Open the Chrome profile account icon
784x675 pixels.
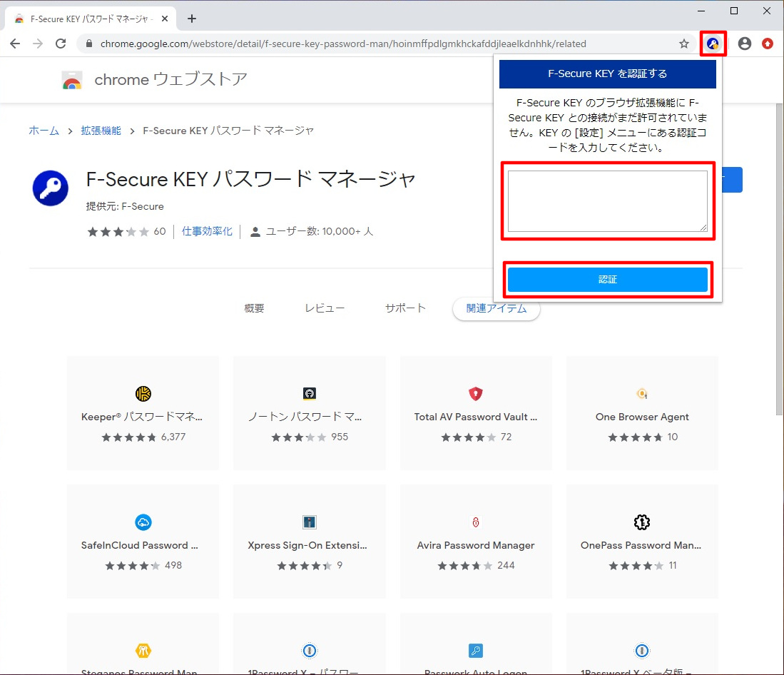click(744, 44)
